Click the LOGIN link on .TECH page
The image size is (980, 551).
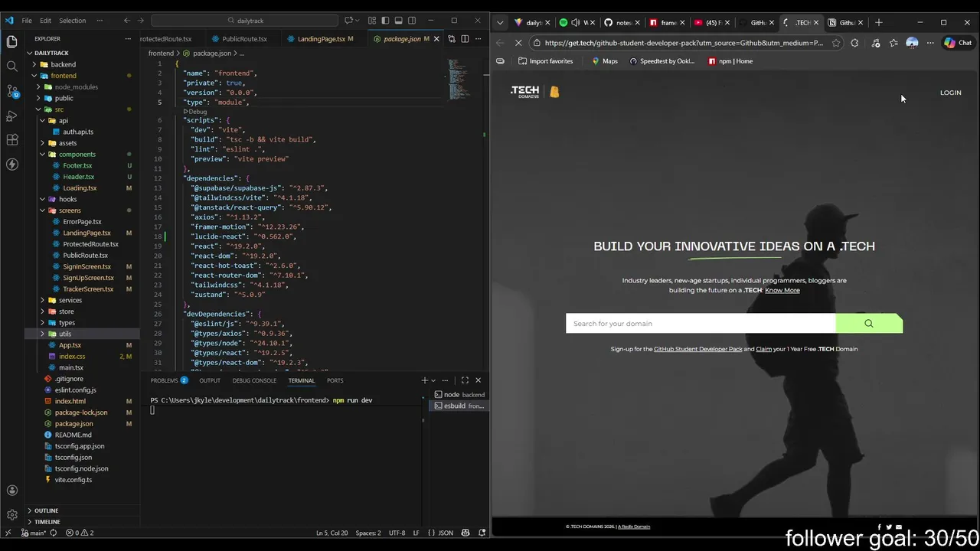(950, 93)
